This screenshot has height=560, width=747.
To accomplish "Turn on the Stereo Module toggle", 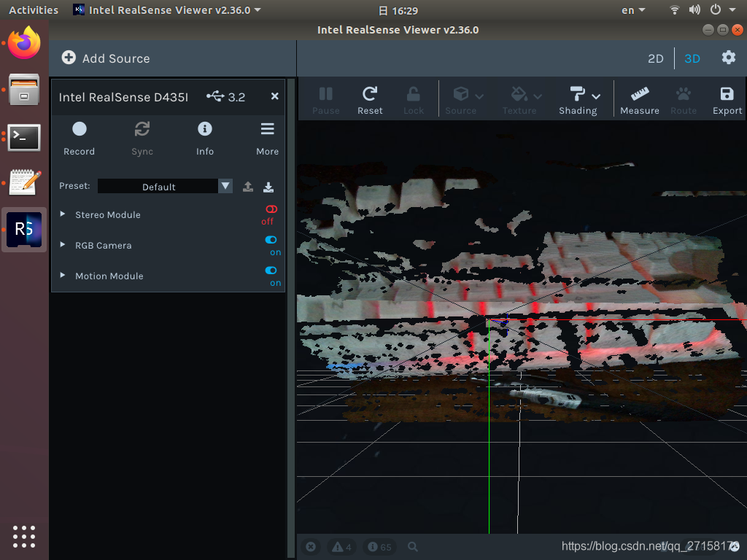I will [271, 209].
